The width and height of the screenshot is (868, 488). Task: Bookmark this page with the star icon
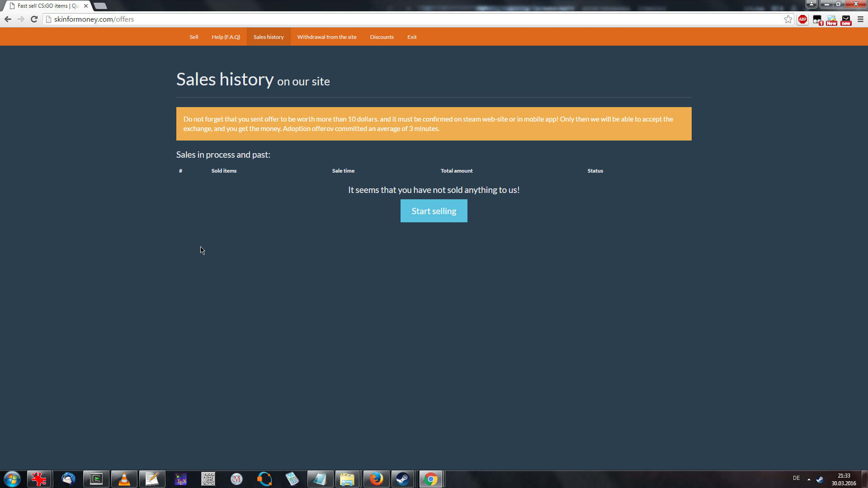[788, 19]
